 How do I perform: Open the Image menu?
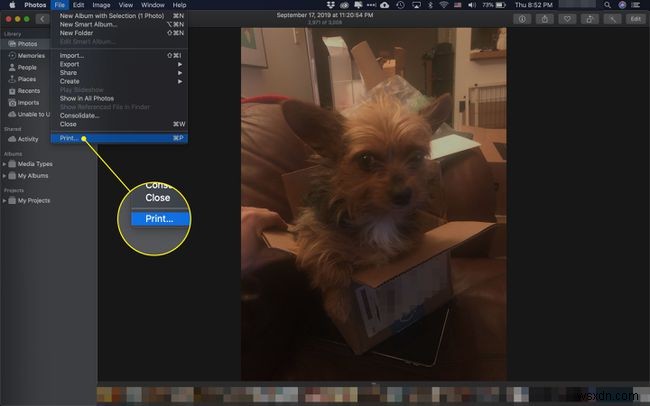point(101,5)
